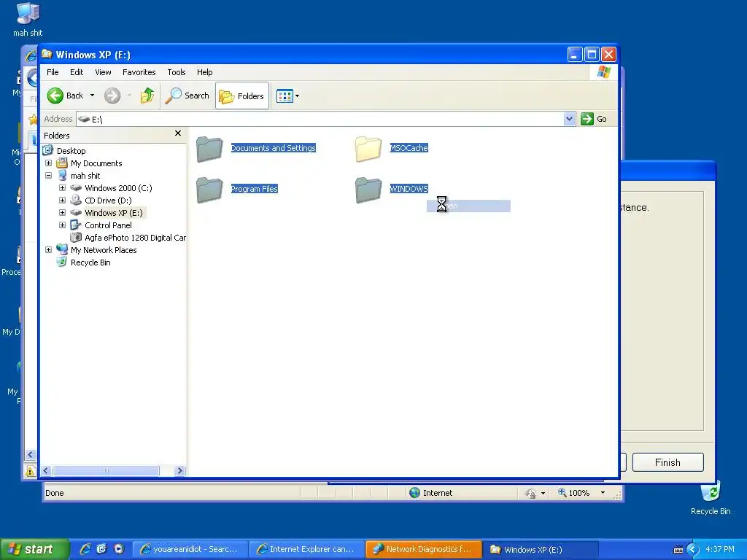Open the Edit menu
This screenshot has width=747, height=560.
(77, 72)
